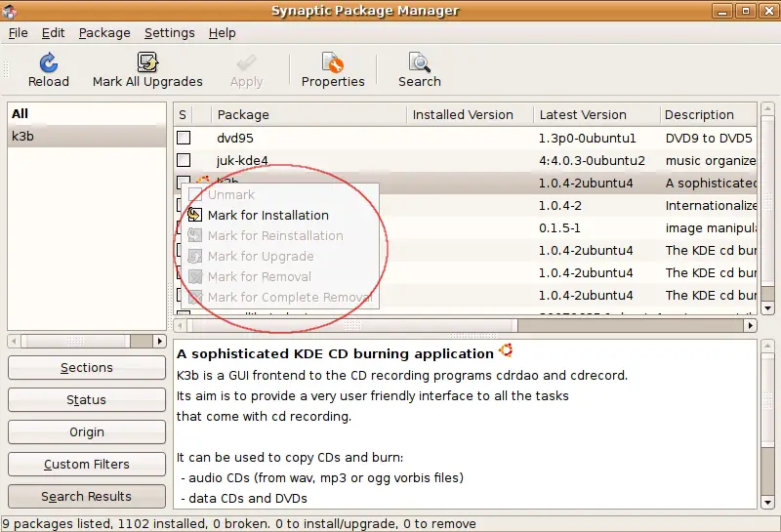Select k3b in the filter list

87,136
